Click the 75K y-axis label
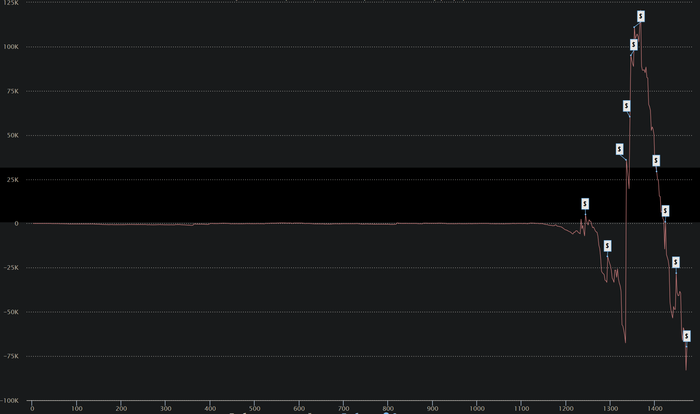 (12, 91)
